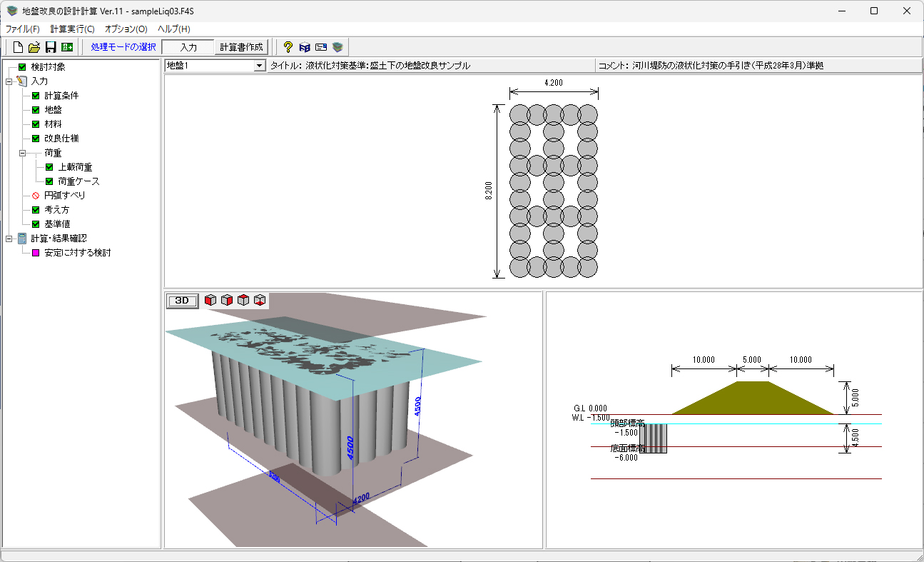The image size is (924, 562).
Task: Collapse the 計算・結果確認 tree node
Action: (x=8, y=239)
